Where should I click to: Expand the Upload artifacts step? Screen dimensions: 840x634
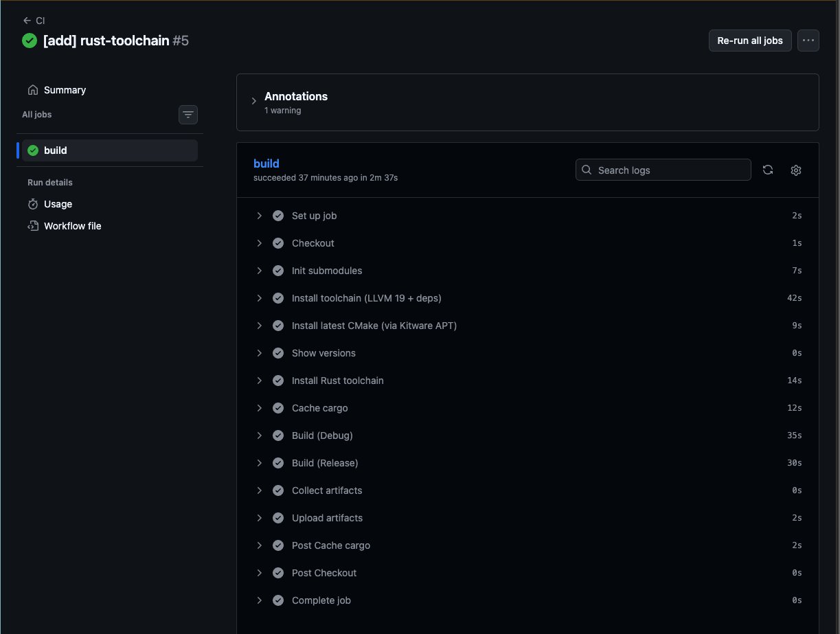point(260,518)
